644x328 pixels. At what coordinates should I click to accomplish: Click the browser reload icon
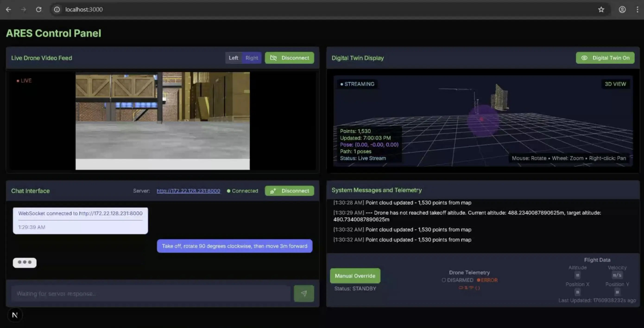click(38, 9)
